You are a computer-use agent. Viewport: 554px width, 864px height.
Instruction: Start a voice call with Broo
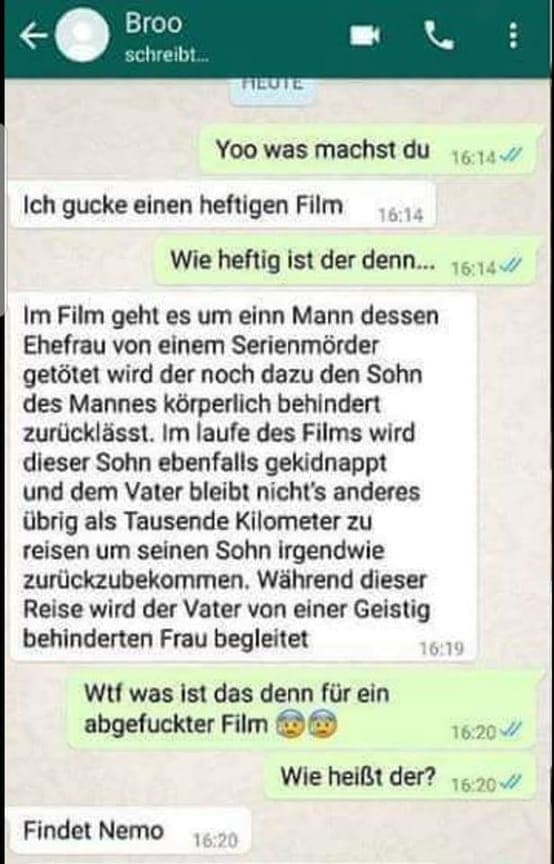[x=439, y=36]
